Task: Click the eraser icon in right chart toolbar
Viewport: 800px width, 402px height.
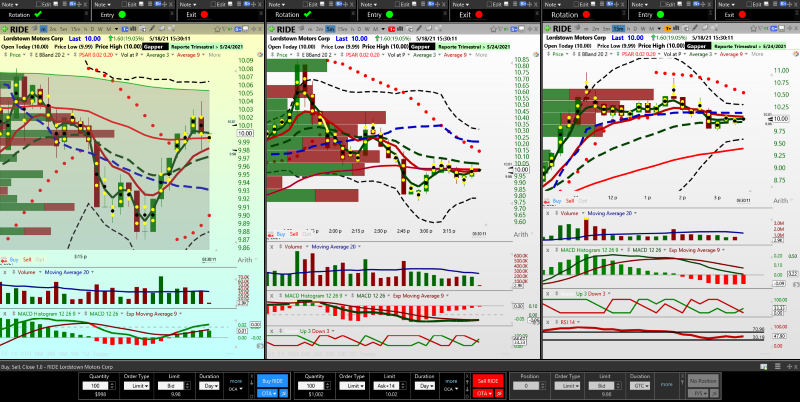Action: click(705, 28)
